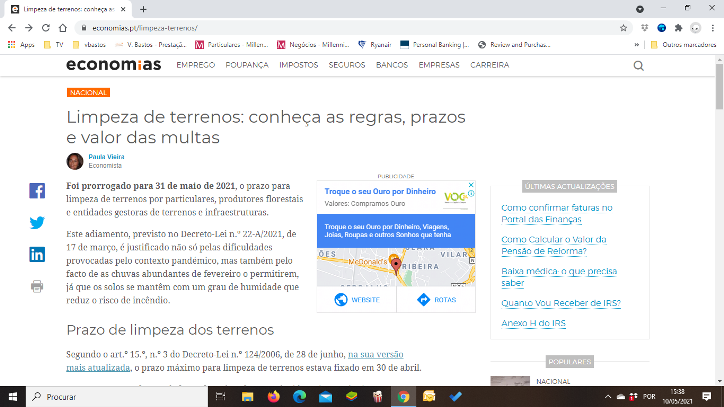Follow 'na sua versão mais atualizada' link

(x=235, y=361)
